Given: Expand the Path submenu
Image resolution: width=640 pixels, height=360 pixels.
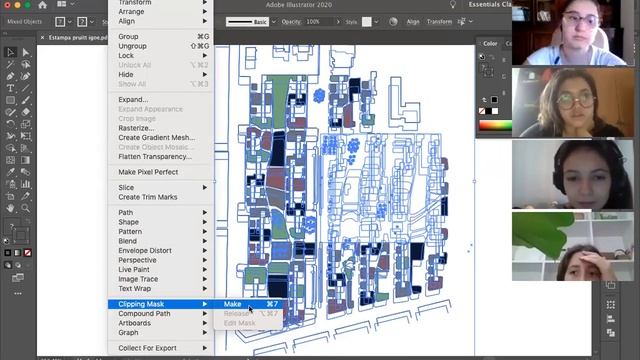Looking at the screenshot, I should tap(160, 213).
